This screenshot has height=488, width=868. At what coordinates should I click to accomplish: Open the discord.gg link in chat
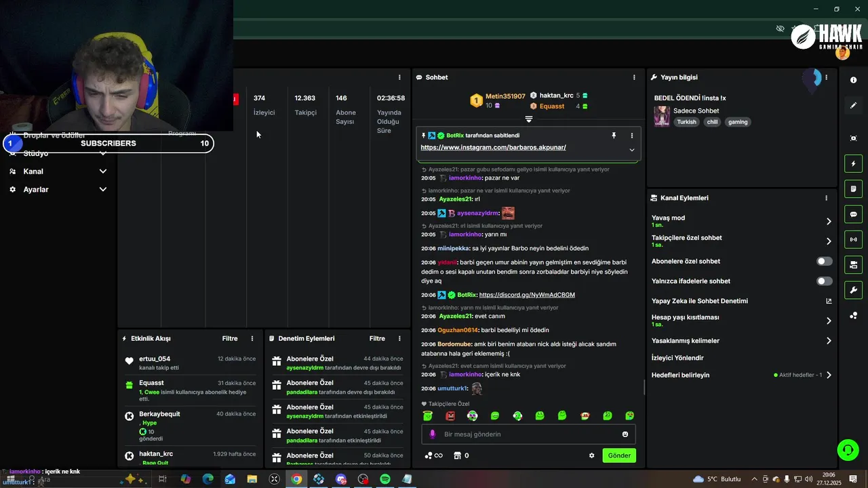tap(527, 295)
